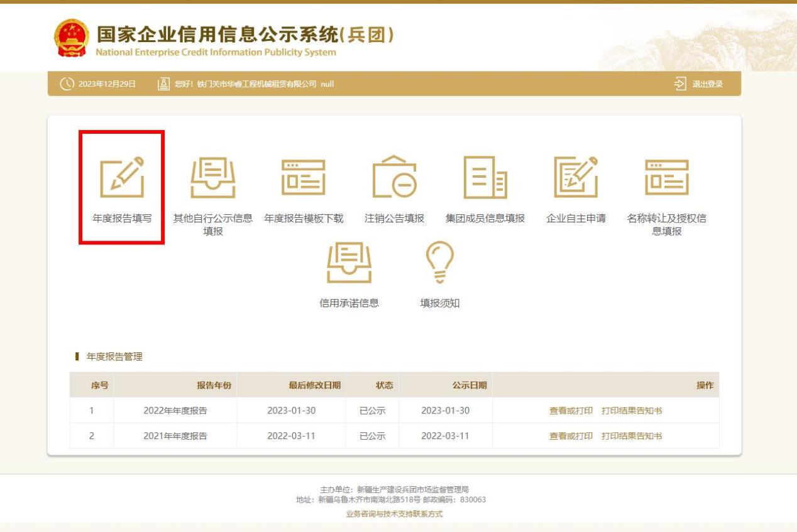
Task: Click 查看或打印 for 2022年度报告
Action: click(x=571, y=411)
